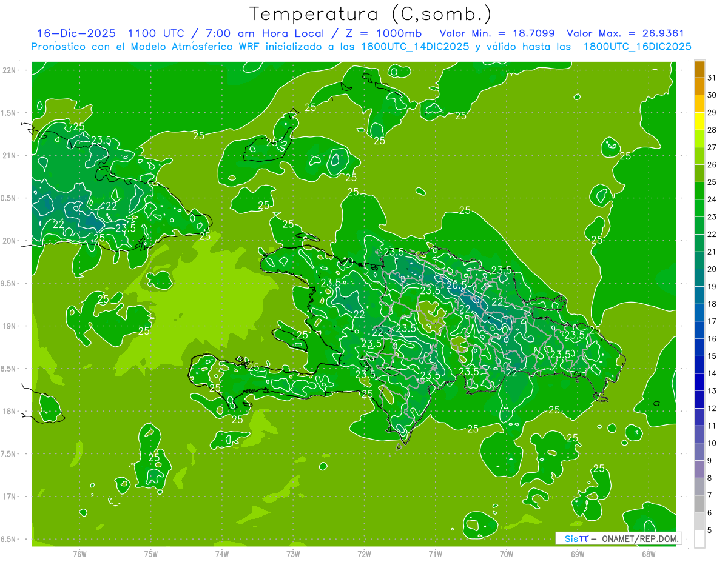This screenshot has width=728, height=562.
Task: Click the '20.5' contour label
Action: (457, 284)
